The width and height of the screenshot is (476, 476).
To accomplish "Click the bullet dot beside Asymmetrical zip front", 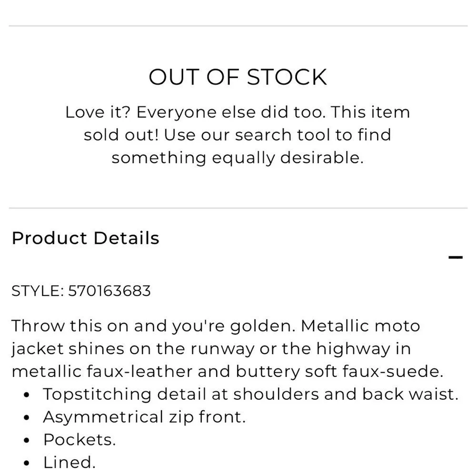I will (x=28, y=417).
